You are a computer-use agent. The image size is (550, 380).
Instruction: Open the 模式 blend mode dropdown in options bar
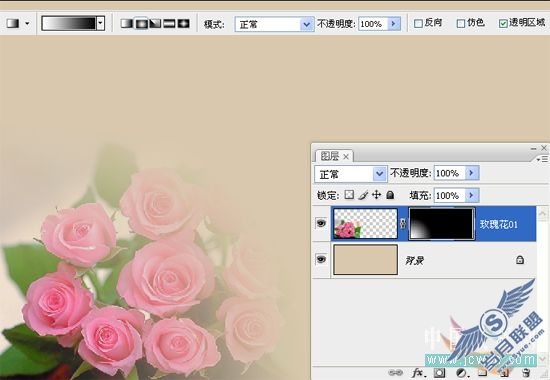pos(274,24)
